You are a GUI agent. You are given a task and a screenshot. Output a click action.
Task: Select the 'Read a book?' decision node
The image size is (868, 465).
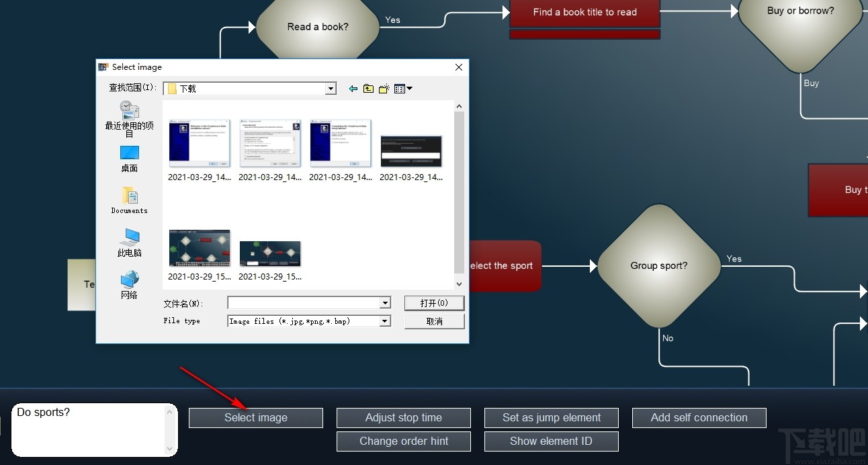tap(318, 27)
